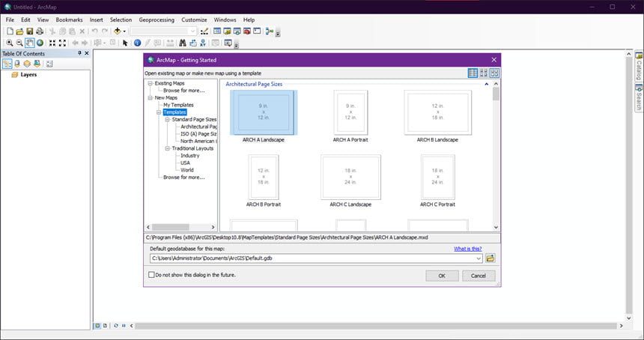This screenshot has width=644, height=340.
Task: Switch TOC to List By Drawing Order
Action: pos(7,64)
